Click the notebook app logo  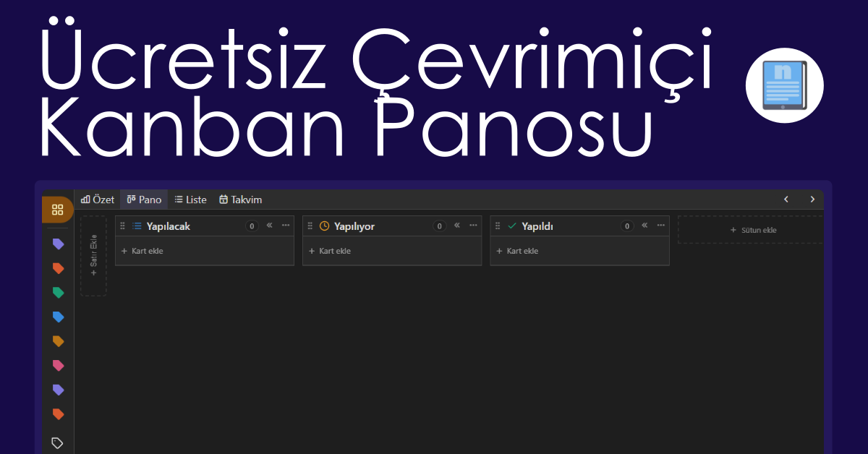pos(785,84)
